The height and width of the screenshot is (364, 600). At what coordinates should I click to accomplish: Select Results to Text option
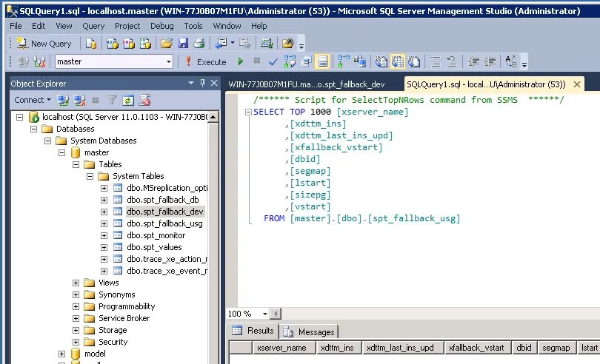point(381,61)
